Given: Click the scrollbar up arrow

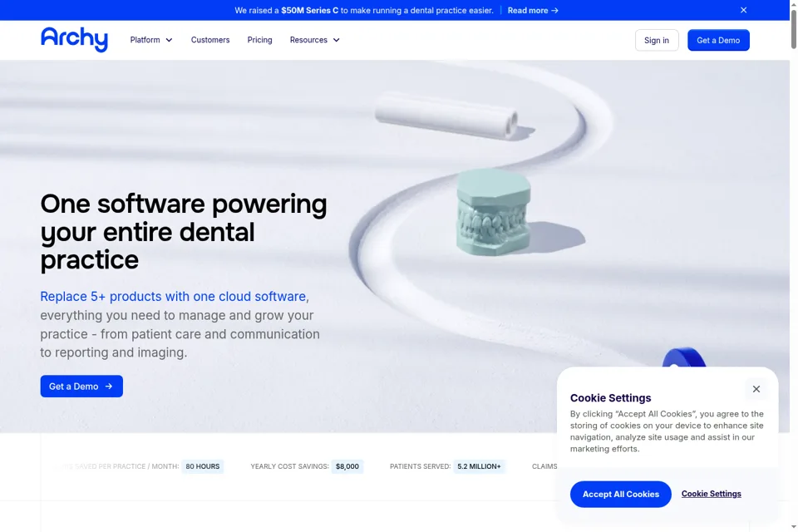Looking at the screenshot, I should tap(793, 3).
